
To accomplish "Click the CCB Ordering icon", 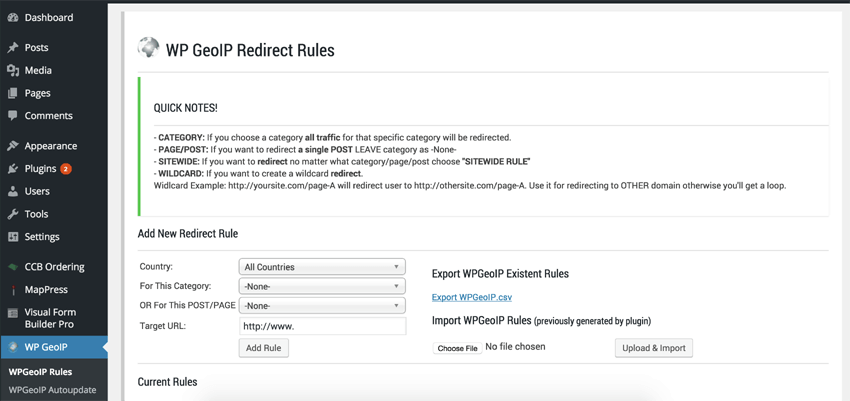I will [12, 267].
